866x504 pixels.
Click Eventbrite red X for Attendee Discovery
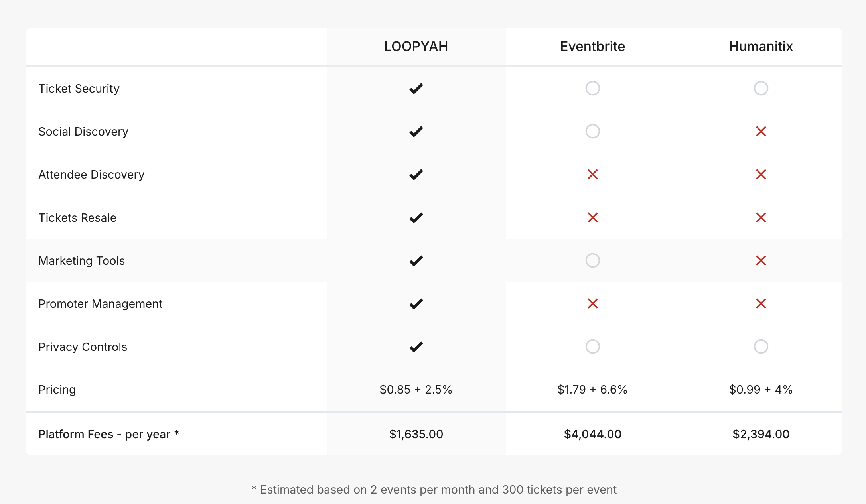coord(593,174)
